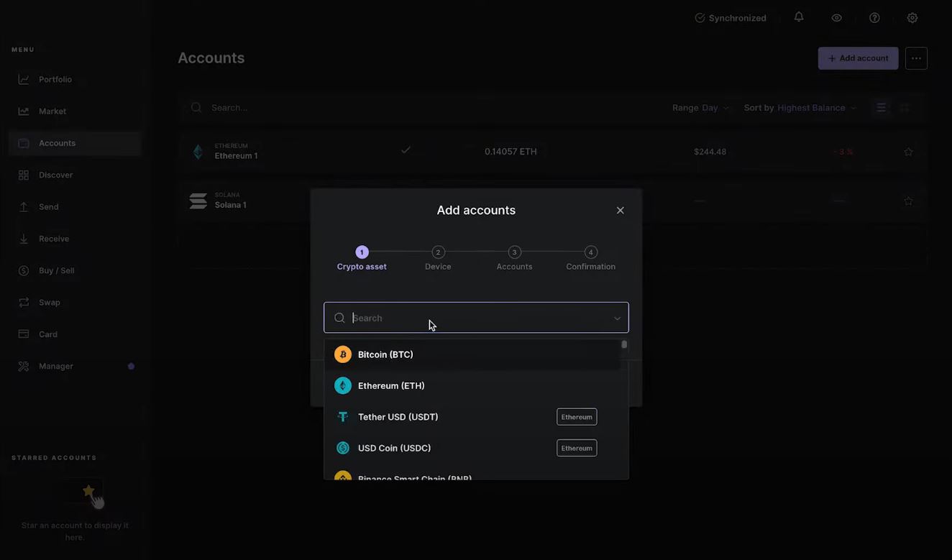Image resolution: width=952 pixels, height=560 pixels.
Task: Select Bitcoin (BTC) from the list
Action: (x=472, y=354)
